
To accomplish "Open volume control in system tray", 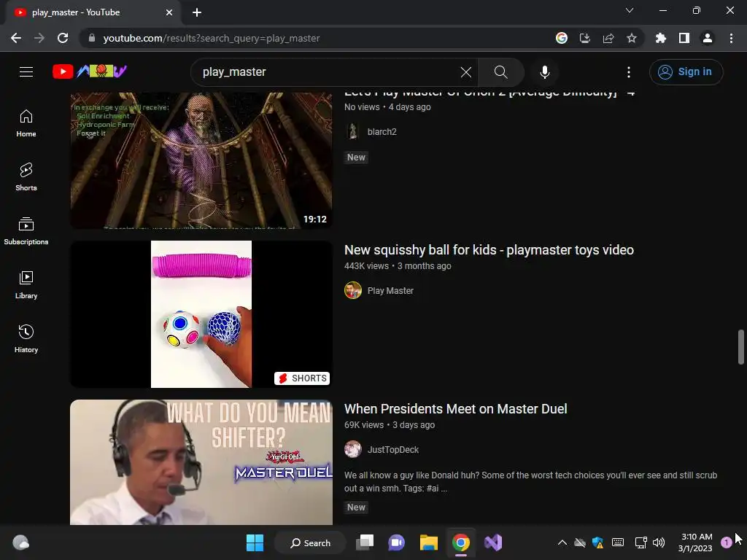I will (659, 542).
